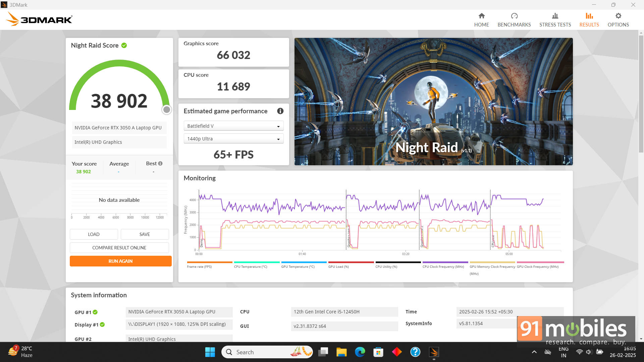
Task: Click the Your score value 38 902
Action: point(83,172)
